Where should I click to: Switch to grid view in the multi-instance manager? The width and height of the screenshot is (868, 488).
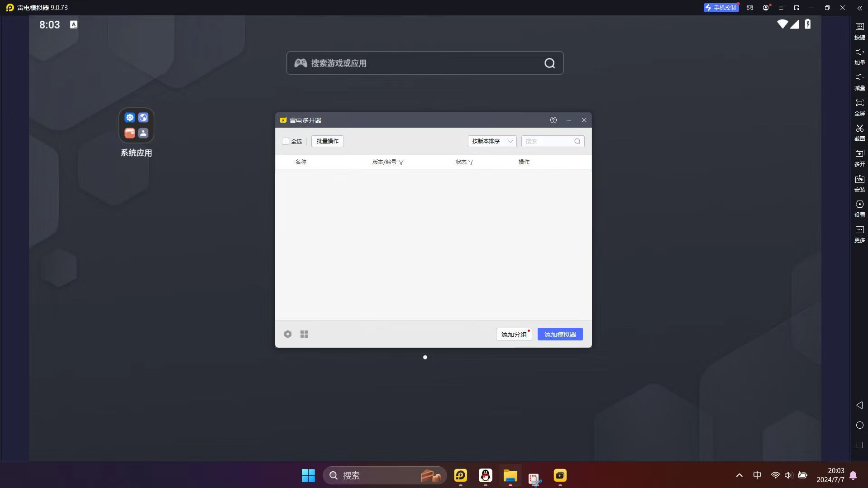304,334
